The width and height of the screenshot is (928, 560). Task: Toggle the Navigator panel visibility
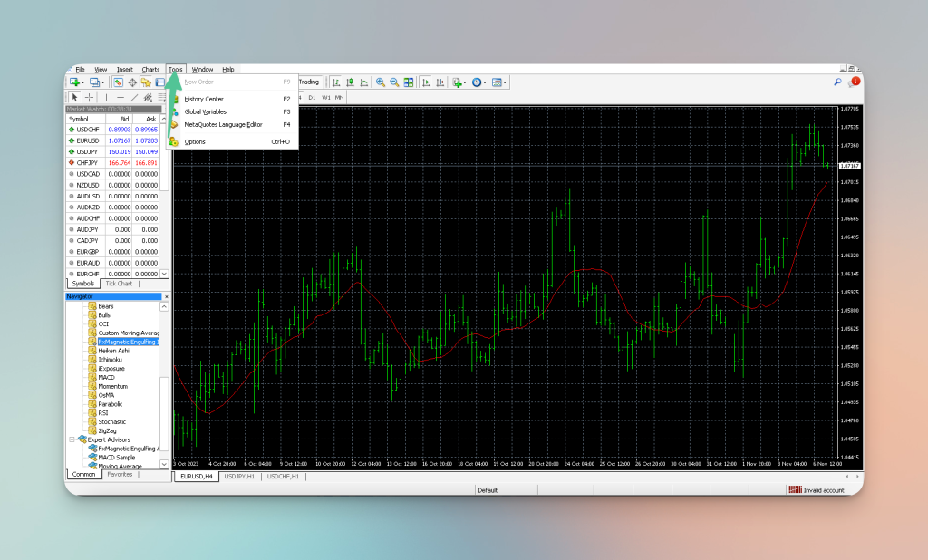pyautogui.click(x=146, y=82)
